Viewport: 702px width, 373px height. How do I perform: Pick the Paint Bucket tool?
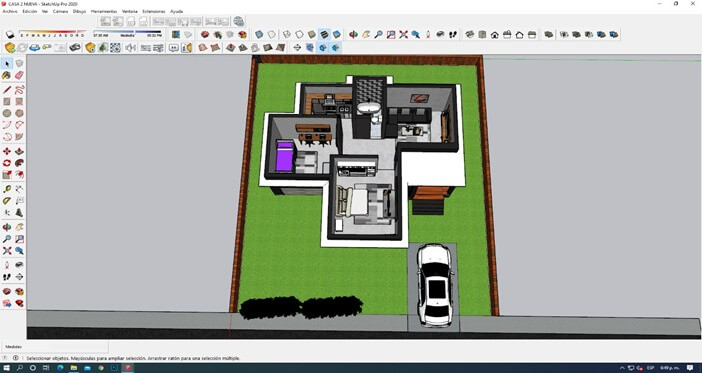[7, 76]
